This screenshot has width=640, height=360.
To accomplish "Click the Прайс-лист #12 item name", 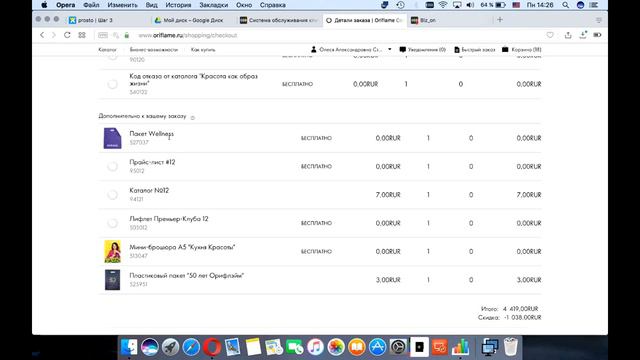I will pos(152,162).
